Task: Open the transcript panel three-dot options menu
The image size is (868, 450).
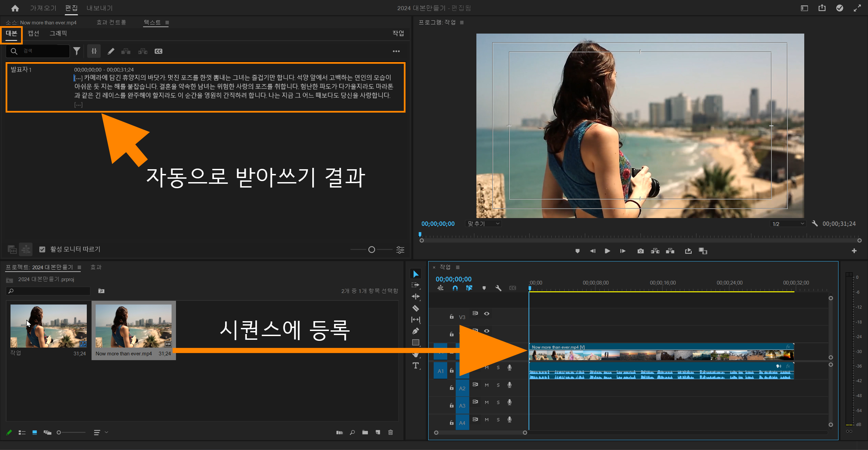Action: click(396, 51)
